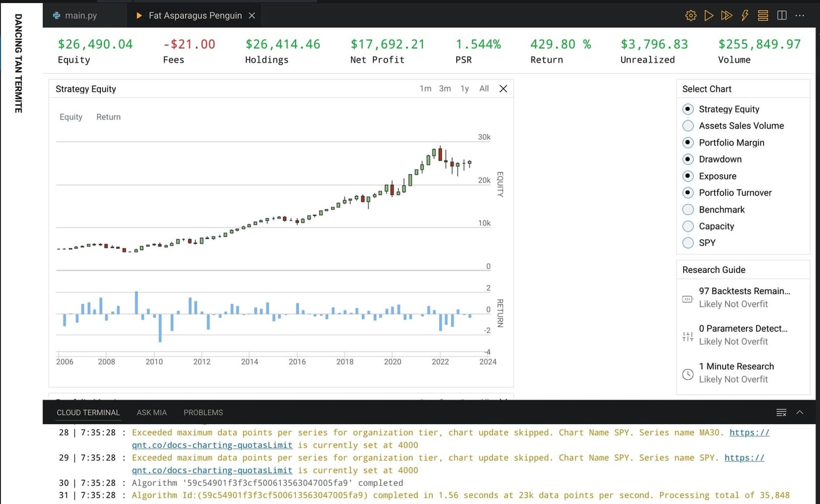
Task: Close the Strategy Equity chart
Action: click(503, 88)
